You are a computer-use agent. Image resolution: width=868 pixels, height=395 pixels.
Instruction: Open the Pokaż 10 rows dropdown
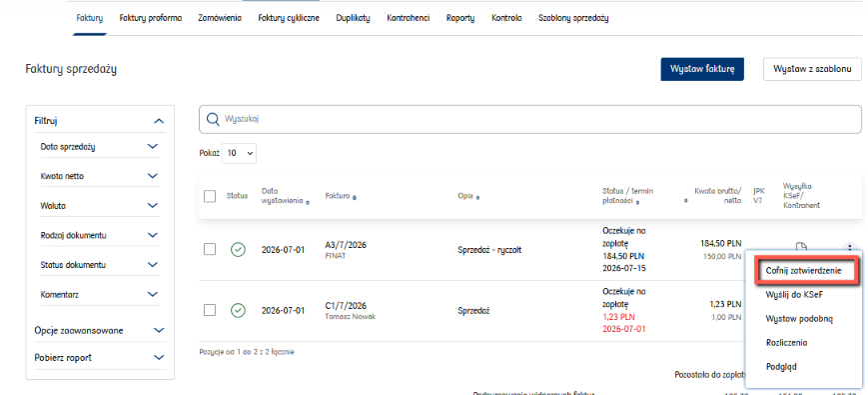239,153
